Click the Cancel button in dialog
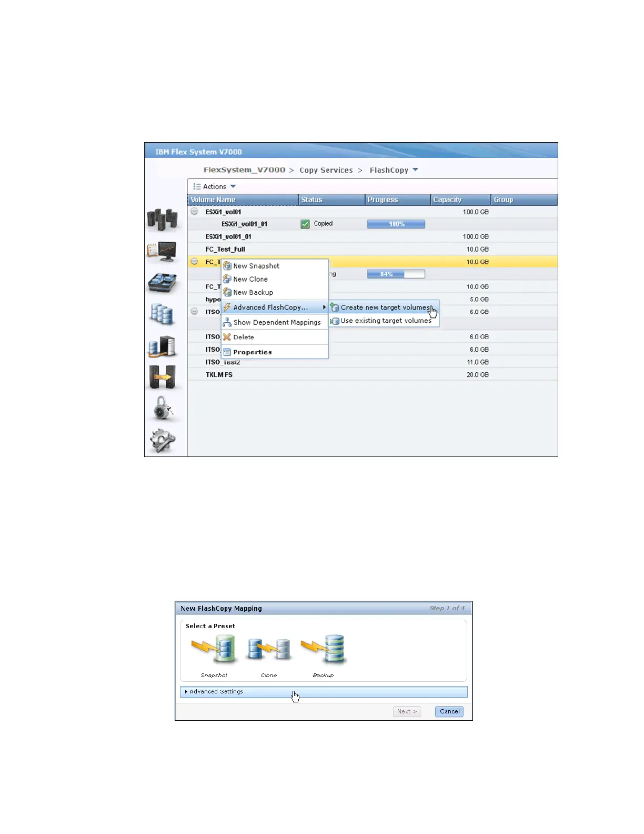The height and width of the screenshot is (834, 644). [449, 711]
